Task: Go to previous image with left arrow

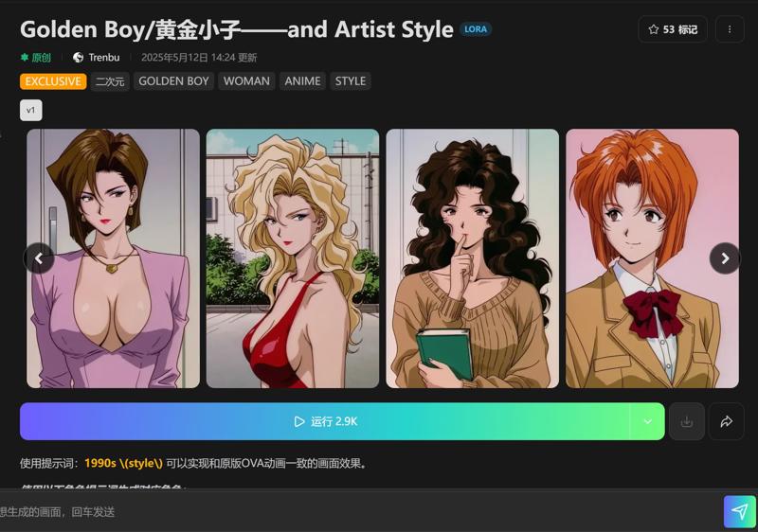Action: (x=39, y=258)
